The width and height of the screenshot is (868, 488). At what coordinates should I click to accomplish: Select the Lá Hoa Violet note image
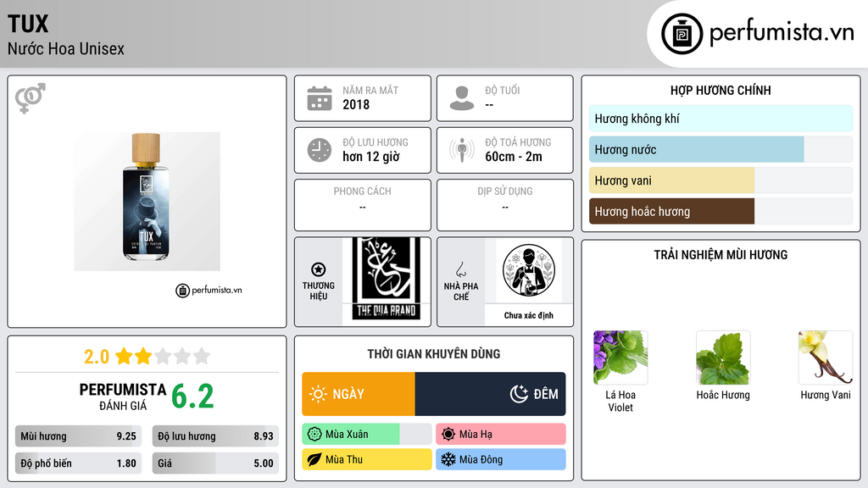coord(620,358)
